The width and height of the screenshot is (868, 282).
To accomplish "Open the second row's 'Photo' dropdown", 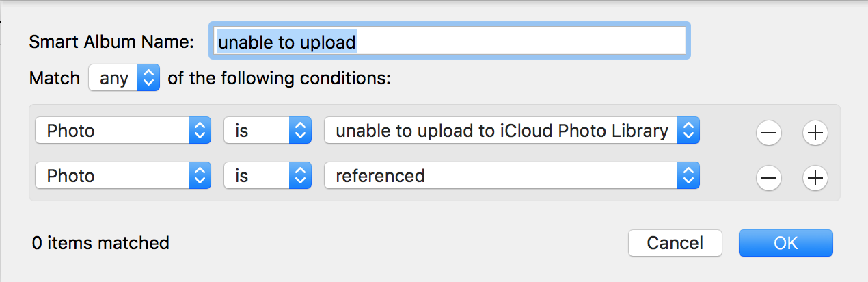I will coord(122,176).
